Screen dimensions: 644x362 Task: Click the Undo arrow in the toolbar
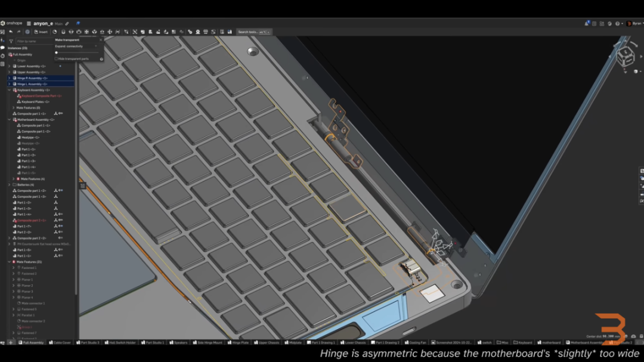click(11, 32)
